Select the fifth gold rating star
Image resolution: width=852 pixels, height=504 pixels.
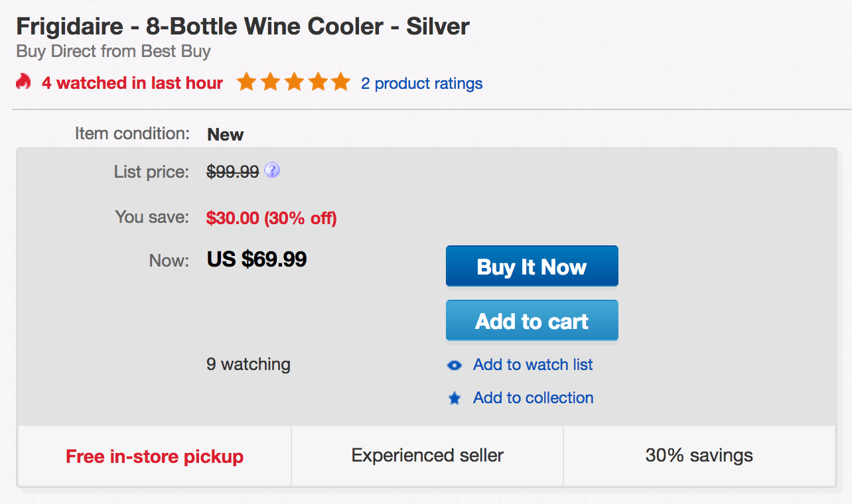point(341,82)
